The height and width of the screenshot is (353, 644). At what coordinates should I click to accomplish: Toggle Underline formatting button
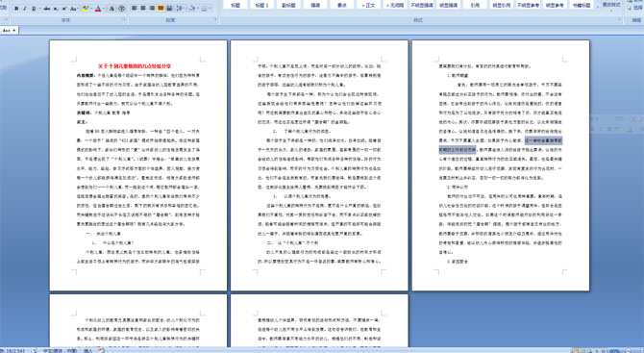coord(34,9)
